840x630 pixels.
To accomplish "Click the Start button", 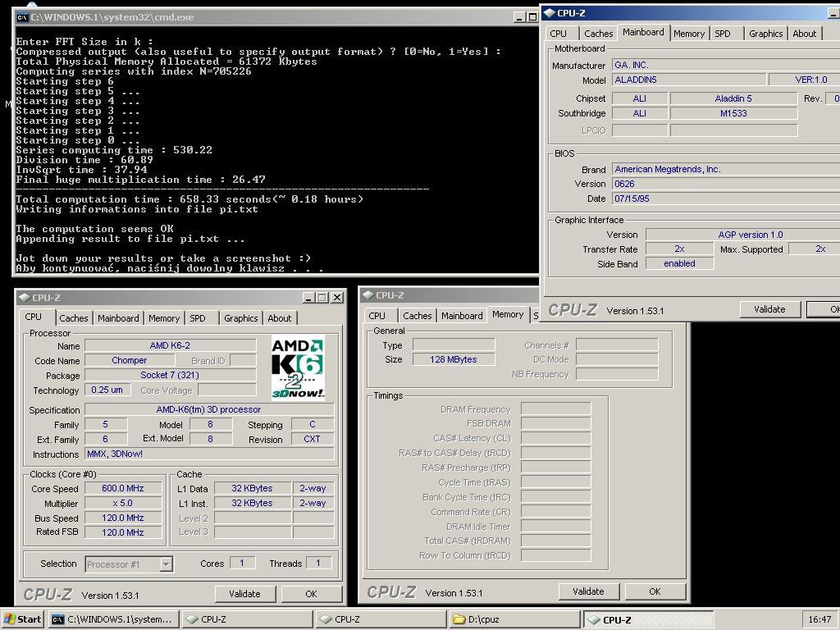I will click(22, 619).
